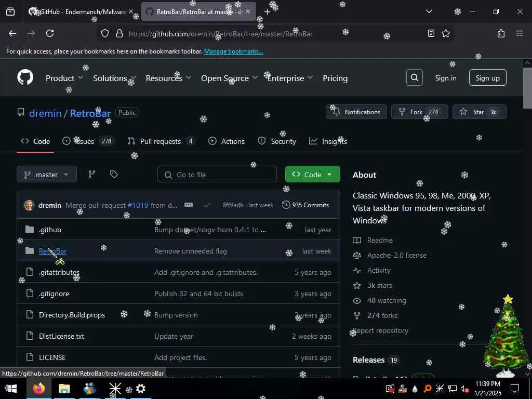Go to the GitHub home logo
Viewport: 532px width, 399px height.
25,78
